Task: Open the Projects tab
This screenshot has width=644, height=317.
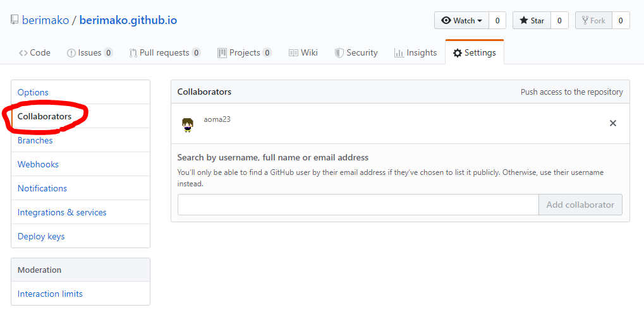Action: tap(245, 52)
